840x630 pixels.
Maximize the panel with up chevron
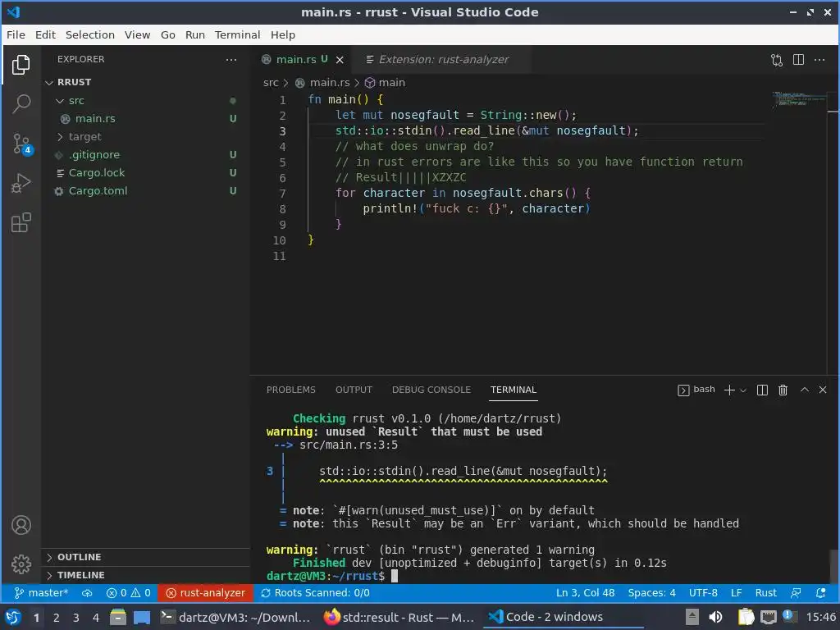(x=804, y=390)
